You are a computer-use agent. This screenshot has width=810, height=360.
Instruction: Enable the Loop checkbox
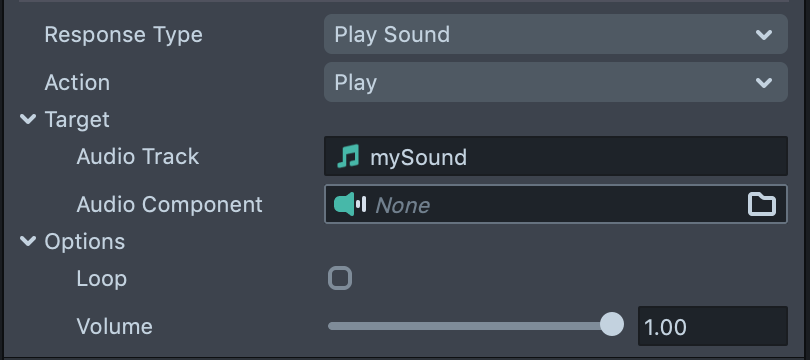[x=340, y=278]
